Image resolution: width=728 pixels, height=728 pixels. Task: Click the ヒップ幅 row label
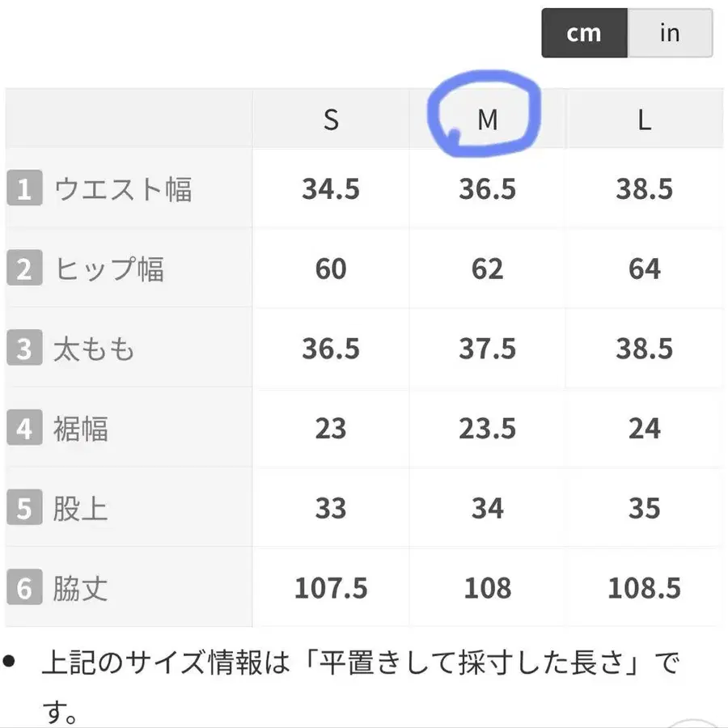[109, 269]
